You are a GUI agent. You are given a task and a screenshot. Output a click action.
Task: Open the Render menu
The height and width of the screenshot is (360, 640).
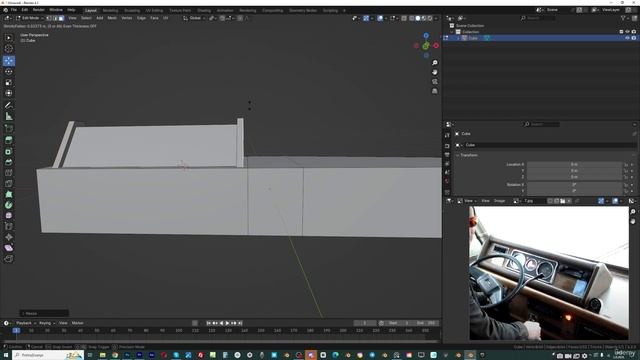click(38, 10)
